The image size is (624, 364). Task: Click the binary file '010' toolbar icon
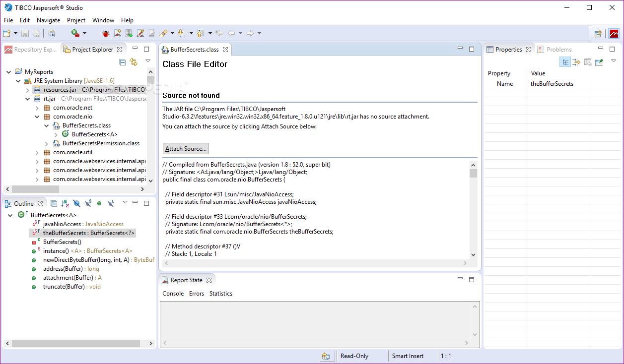pyautogui.click(x=52, y=33)
